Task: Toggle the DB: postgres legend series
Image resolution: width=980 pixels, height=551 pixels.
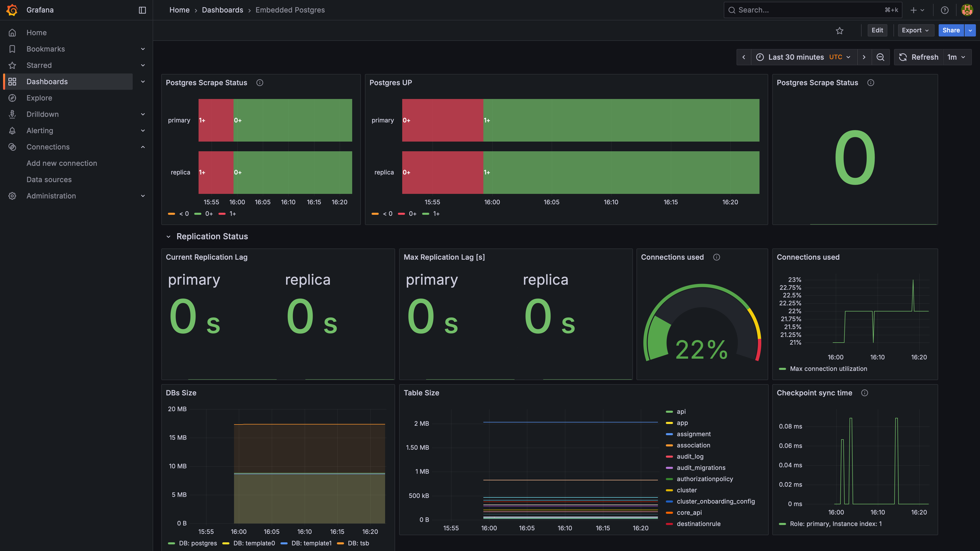Action: click(198, 543)
